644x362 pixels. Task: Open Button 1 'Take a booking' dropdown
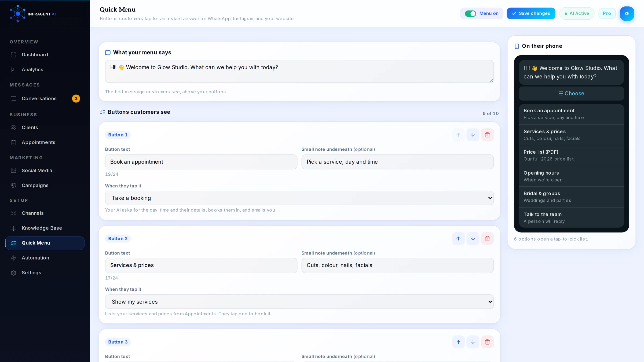pyautogui.click(x=299, y=198)
